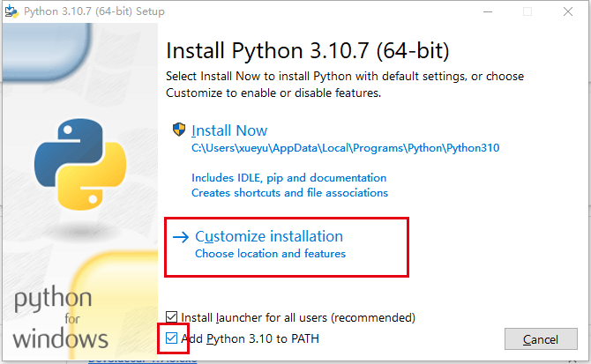Image resolution: width=591 pixels, height=364 pixels.
Task: Start installation with Install Now
Action: pyautogui.click(x=229, y=130)
